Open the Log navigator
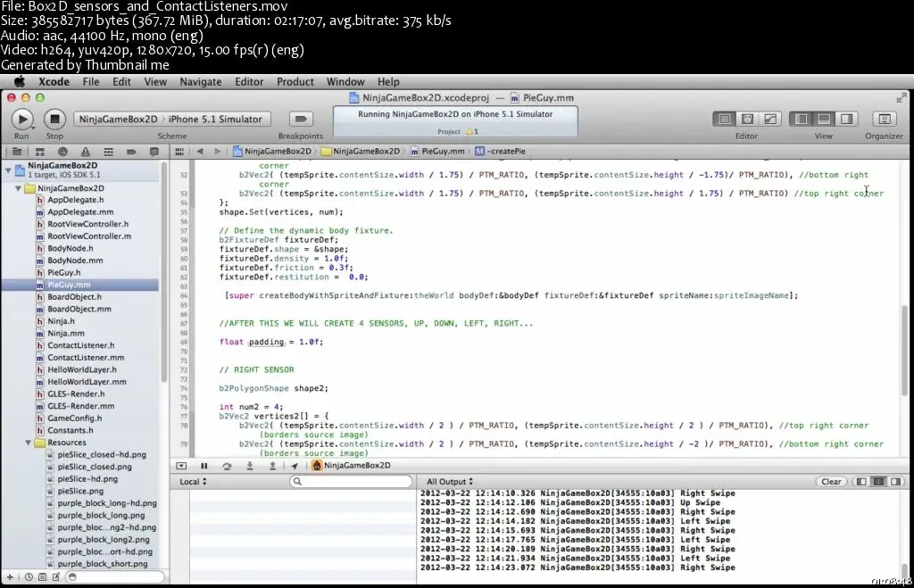 [x=154, y=152]
